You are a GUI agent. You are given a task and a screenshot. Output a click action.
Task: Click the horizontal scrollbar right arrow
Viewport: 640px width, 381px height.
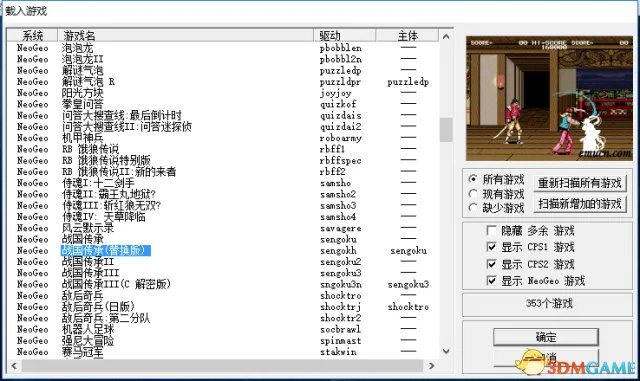(431, 365)
